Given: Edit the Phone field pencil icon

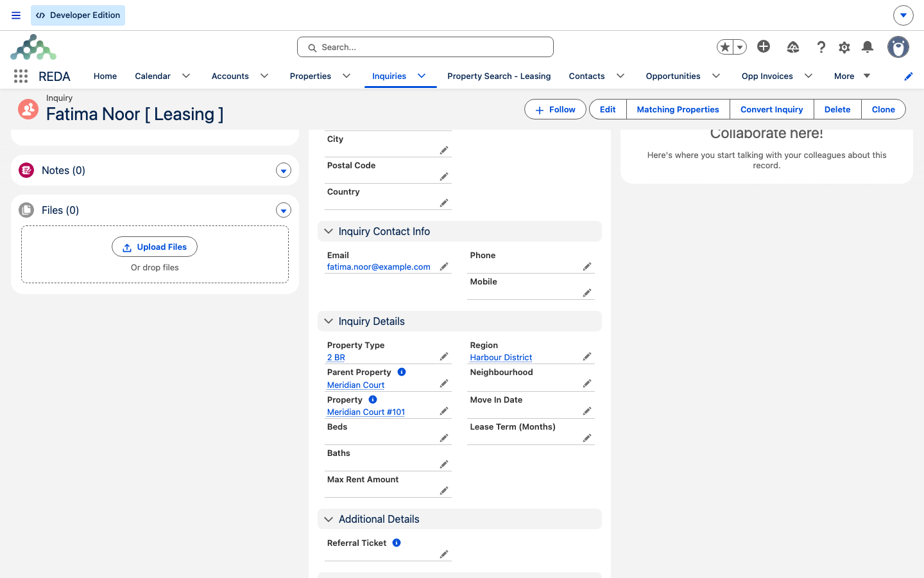Looking at the screenshot, I should click(587, 267).
